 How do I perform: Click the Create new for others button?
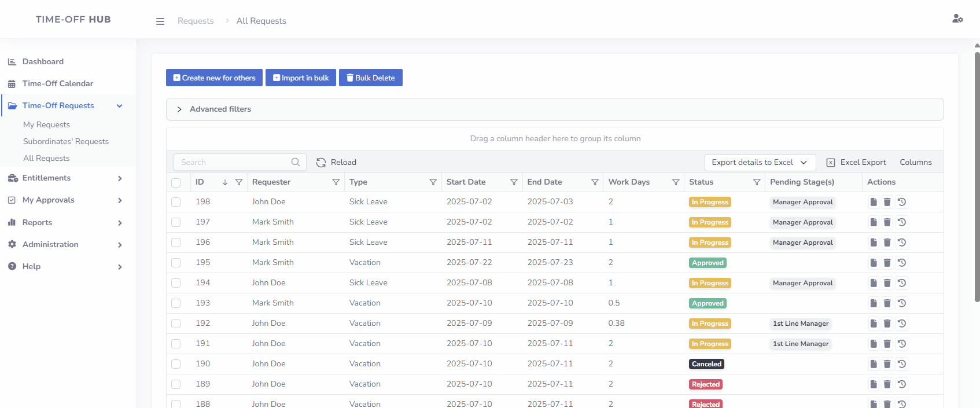point(214,78)
